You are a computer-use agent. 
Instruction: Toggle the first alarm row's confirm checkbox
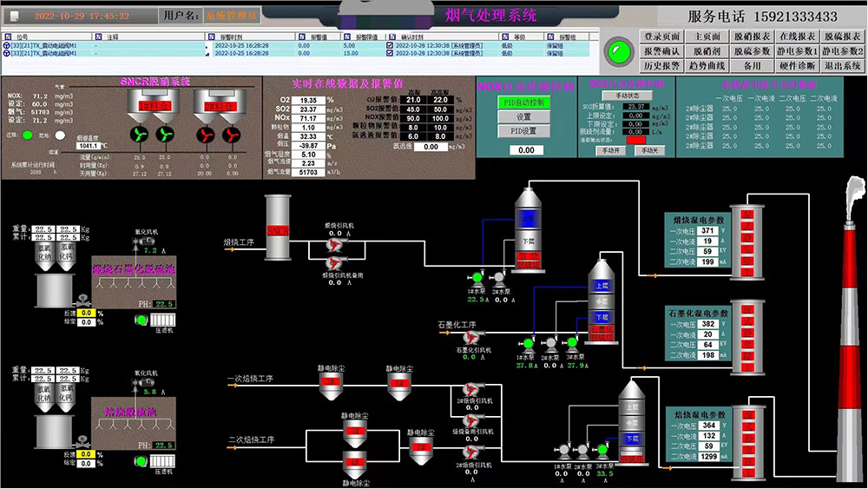[x=390, y=45]
